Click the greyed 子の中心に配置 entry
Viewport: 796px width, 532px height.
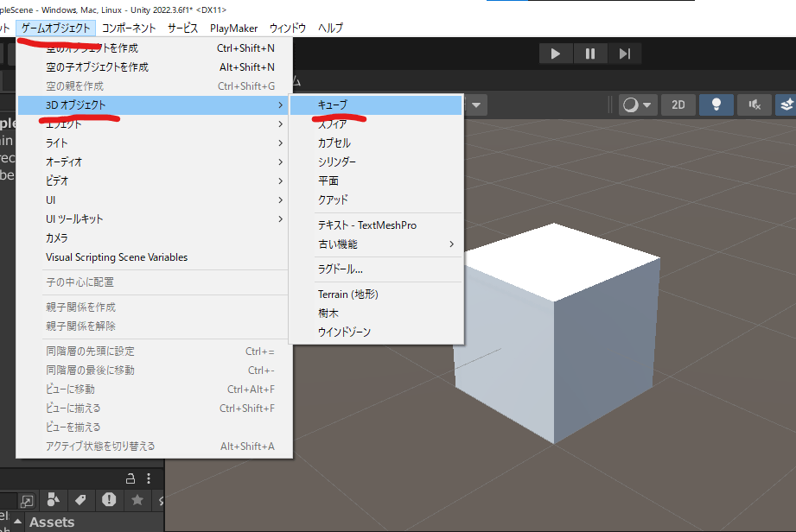pos(155,282)
